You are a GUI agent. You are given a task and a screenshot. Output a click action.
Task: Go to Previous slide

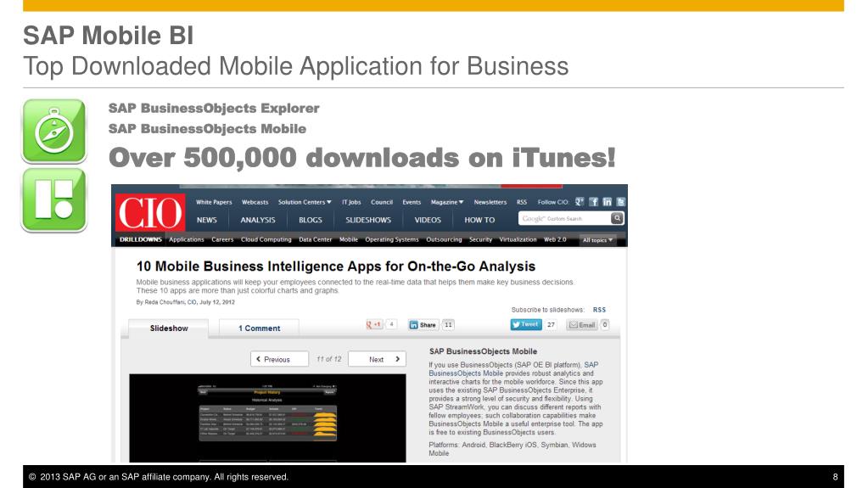coord(279,359)
